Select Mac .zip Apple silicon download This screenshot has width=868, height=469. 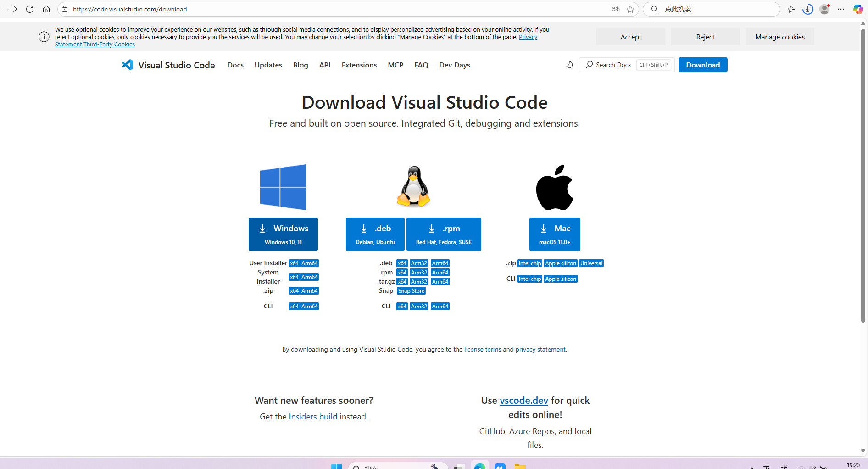click(x=561, y=263)
